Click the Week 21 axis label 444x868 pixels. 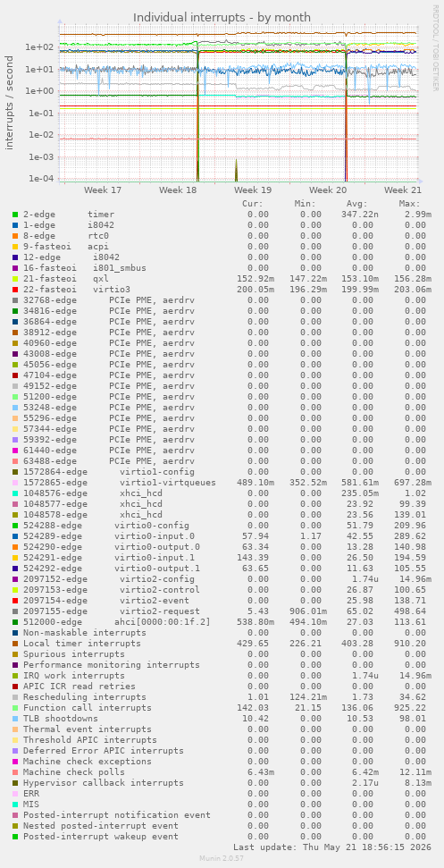click(403, 190)
